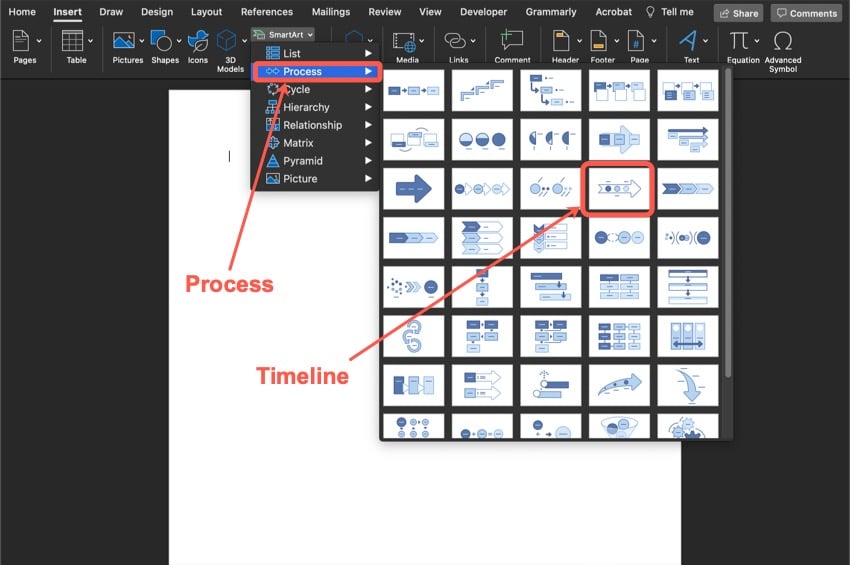Expand the Table dropdown arrow

click(x=90, y=41)
